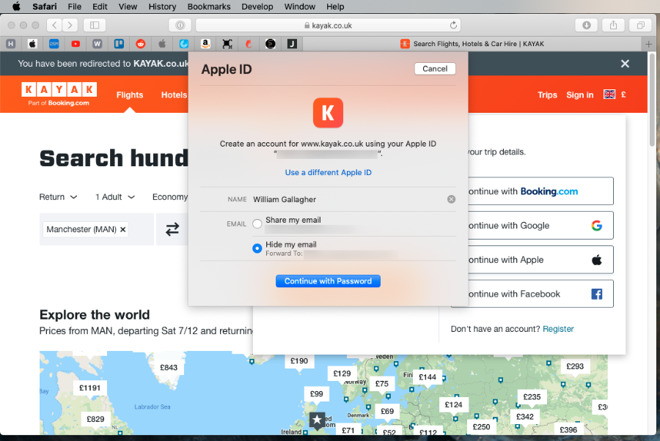Click the £190 price marker on map
The width and height of the screenshot is (660, 441).
click(298, 361)
